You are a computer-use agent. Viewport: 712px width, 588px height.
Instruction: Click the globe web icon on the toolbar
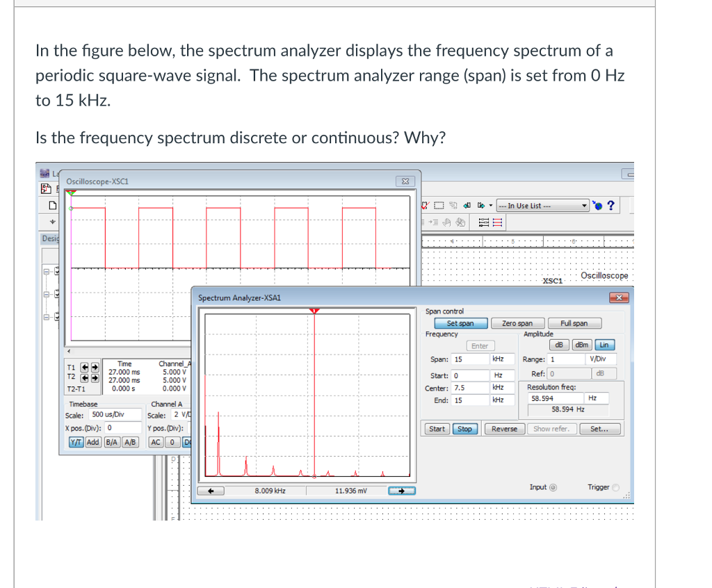pyautogui.click(x=599, y=205)
